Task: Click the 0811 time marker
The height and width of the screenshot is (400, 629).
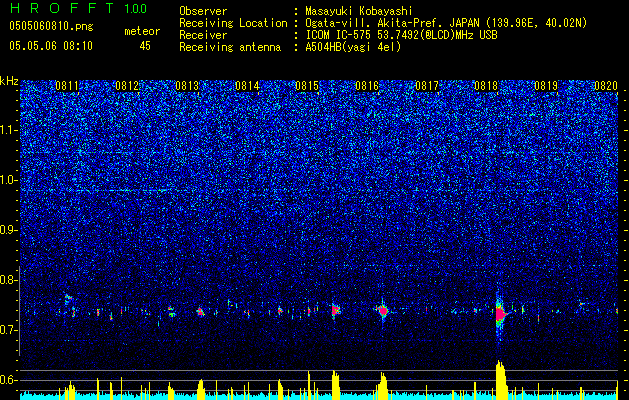Action: pyautogui.click(x=67, y=86)
